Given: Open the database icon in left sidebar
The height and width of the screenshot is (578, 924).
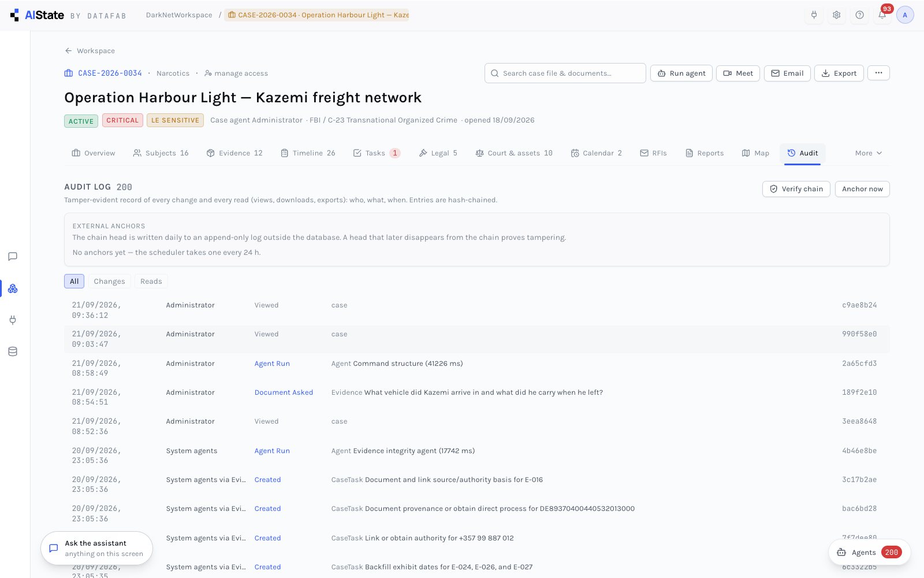Looking at the screenshot, I should 13,351.
